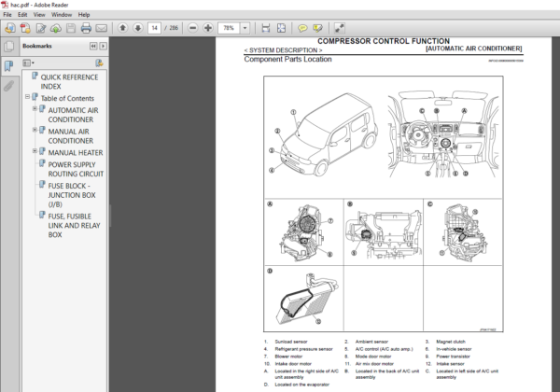Click the Located on the evaporator note
Viewport: 560px width, 392px height.
click(301, 385)
